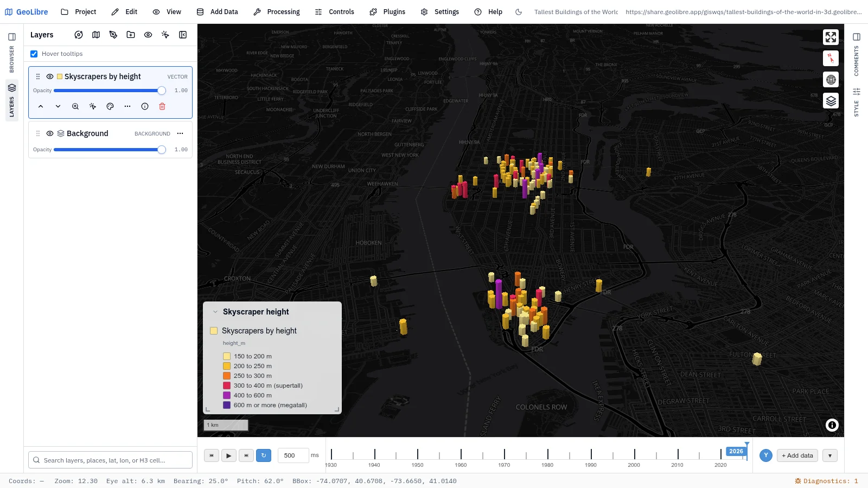The height and width of the screenshot is (488, 868).
Task: Click the pen draw tool icon in Layers header
Action: [x=113, y=35]
